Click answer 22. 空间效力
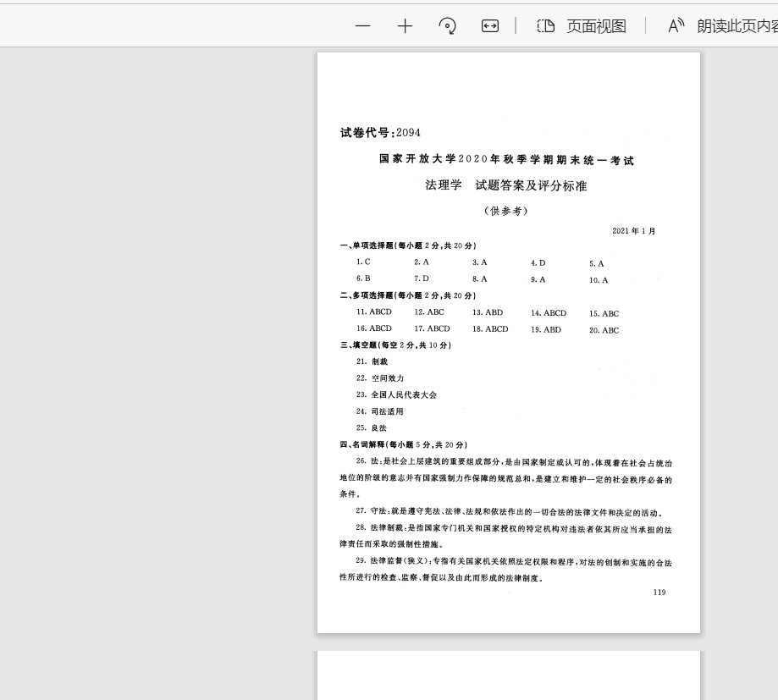Screen dimensions: 778x700 (380, 378)
